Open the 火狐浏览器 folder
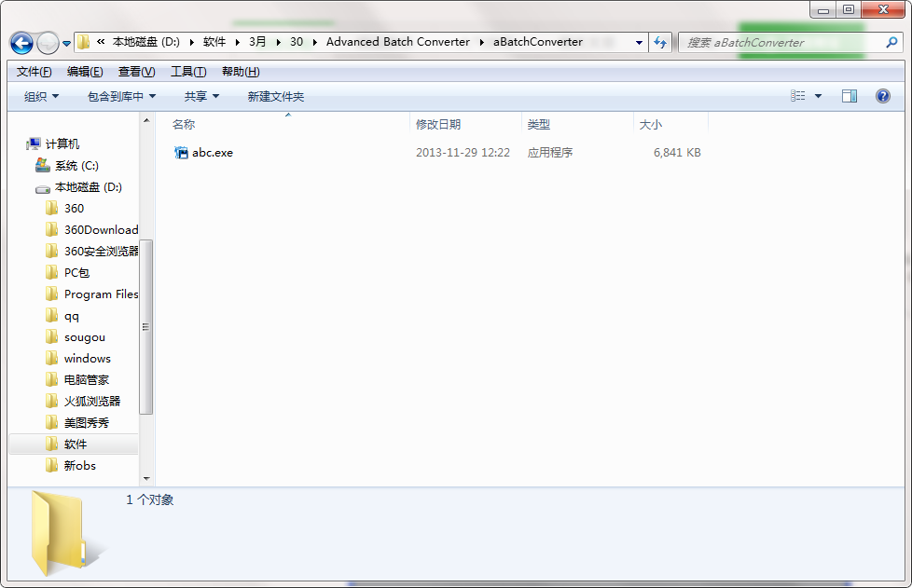 (92, 402)
